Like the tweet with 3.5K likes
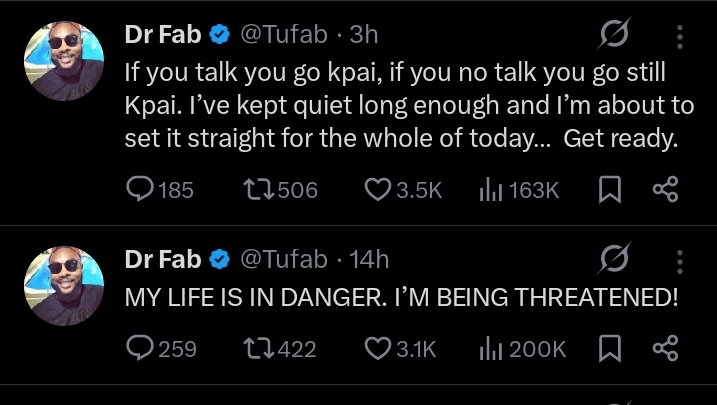The image size is (717, 405). click(x=377, y=189)
